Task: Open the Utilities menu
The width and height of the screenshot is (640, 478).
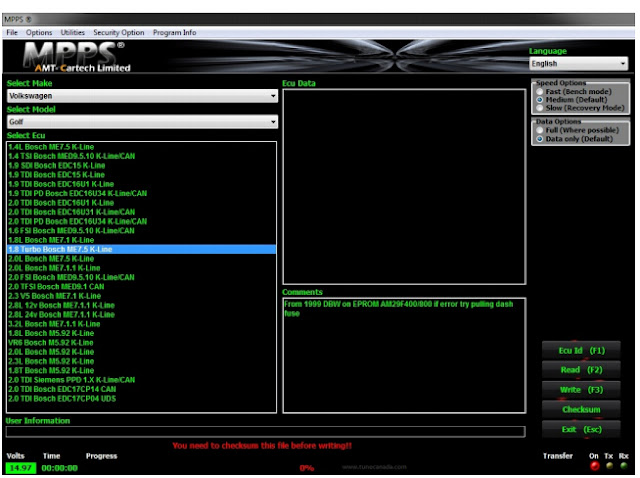Action: [x=73, y=33]
